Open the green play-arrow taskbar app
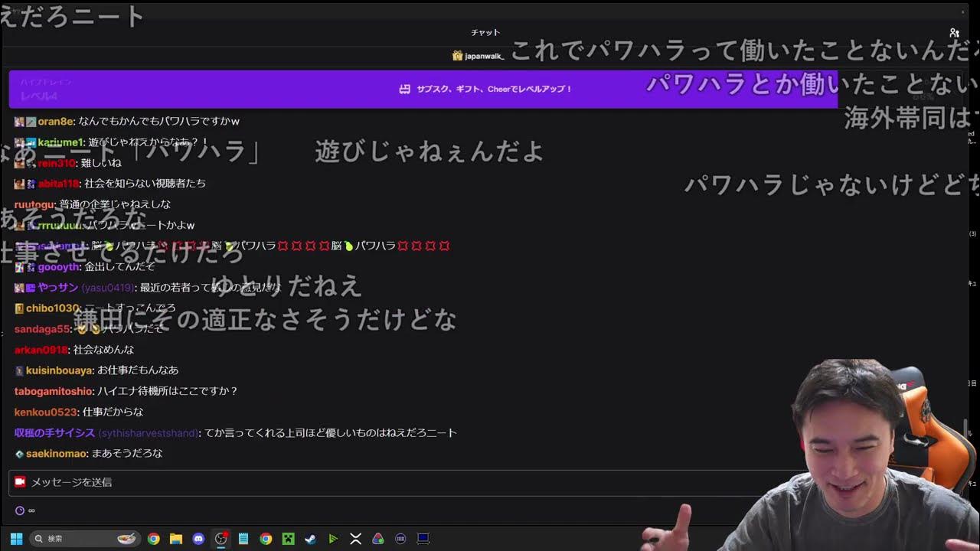Image resolution: width=980 pixels, height=551 pixels. point(333,539)
